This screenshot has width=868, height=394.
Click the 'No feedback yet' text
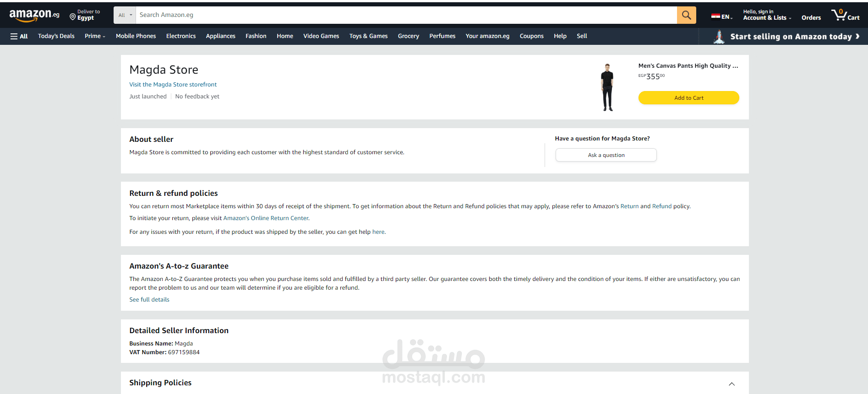click(197, 97)
